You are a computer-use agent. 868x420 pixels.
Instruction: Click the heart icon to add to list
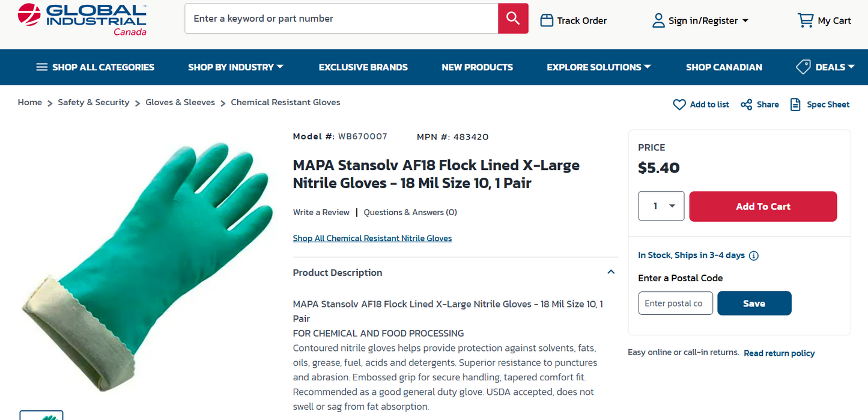pos(679,104)
